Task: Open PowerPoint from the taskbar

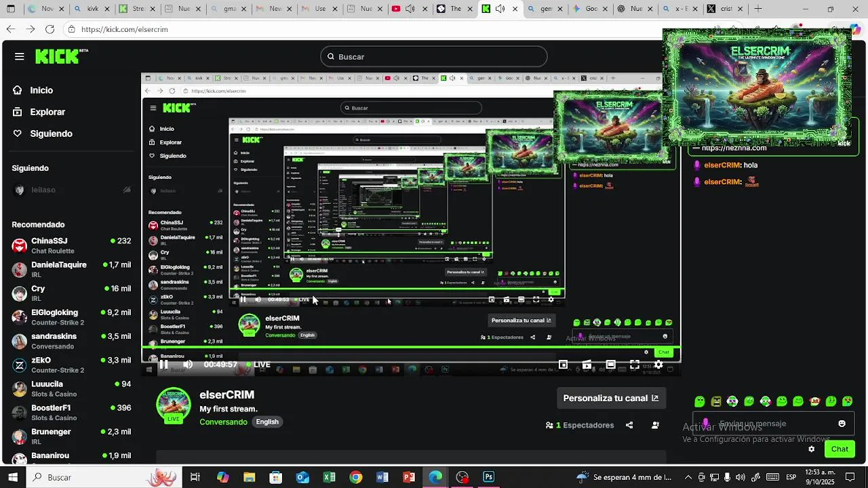Action: tap(409, 477)
